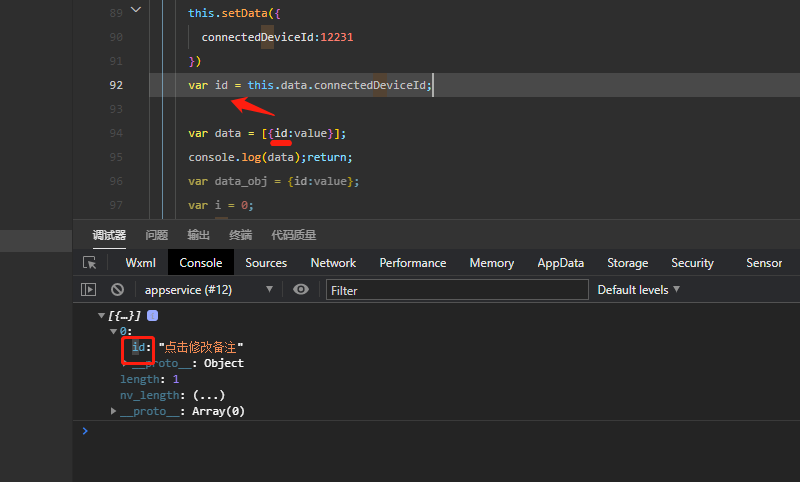Open the Sensor tab

pyautogui.click(x=764, y=263)
